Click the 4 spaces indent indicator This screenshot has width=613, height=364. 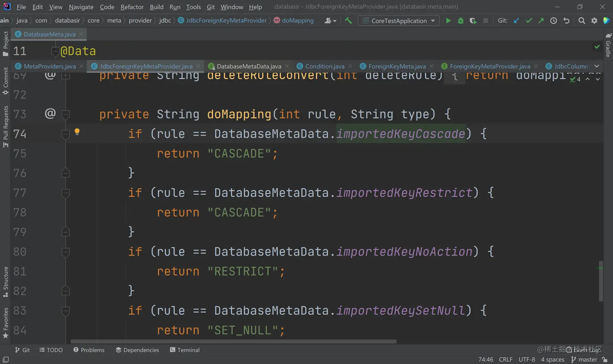553,360
